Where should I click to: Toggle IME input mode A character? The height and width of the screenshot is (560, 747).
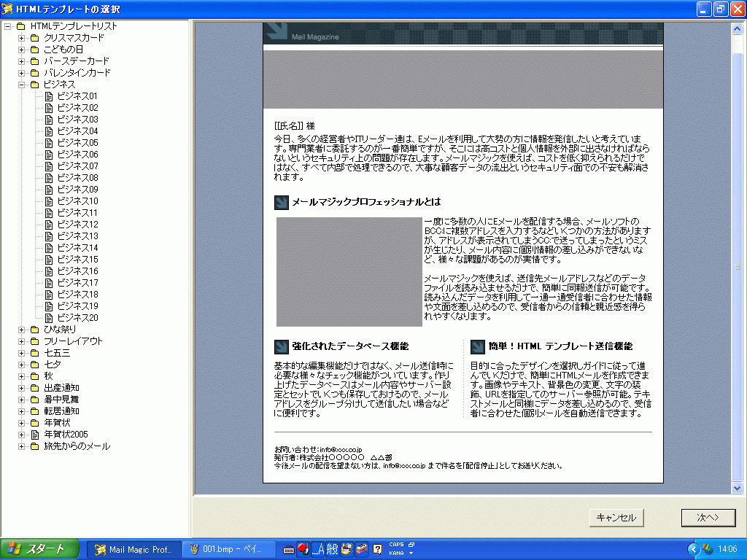pyautogui.click(x=319, y=550)
